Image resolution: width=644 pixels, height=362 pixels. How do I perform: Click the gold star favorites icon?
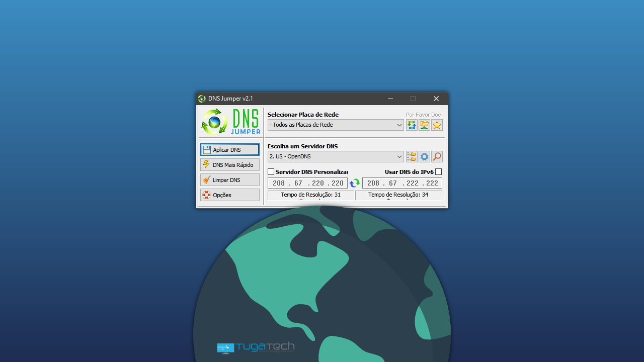tap(437, 125)
